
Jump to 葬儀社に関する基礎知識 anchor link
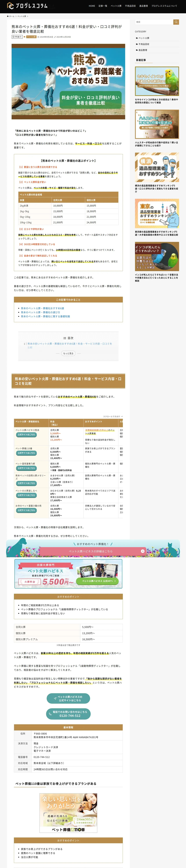point(46,316)
